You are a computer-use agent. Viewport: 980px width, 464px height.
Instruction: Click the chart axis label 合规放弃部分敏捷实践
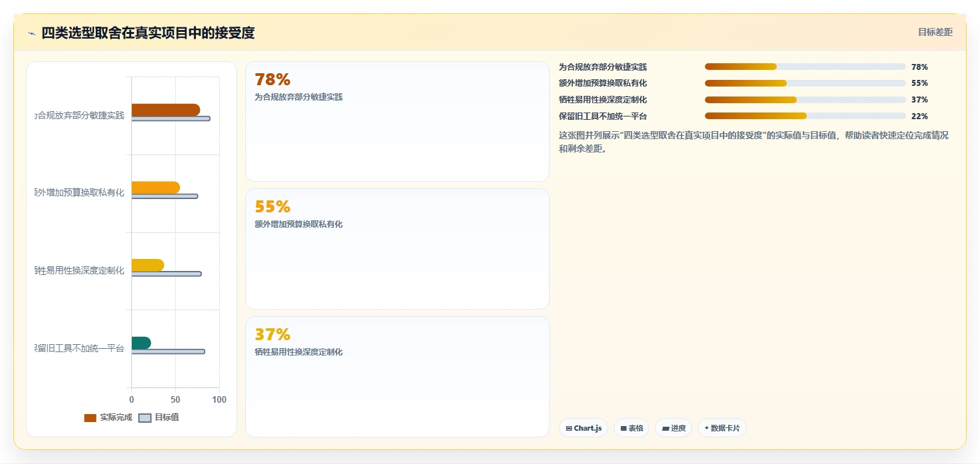tap(79, 115)
